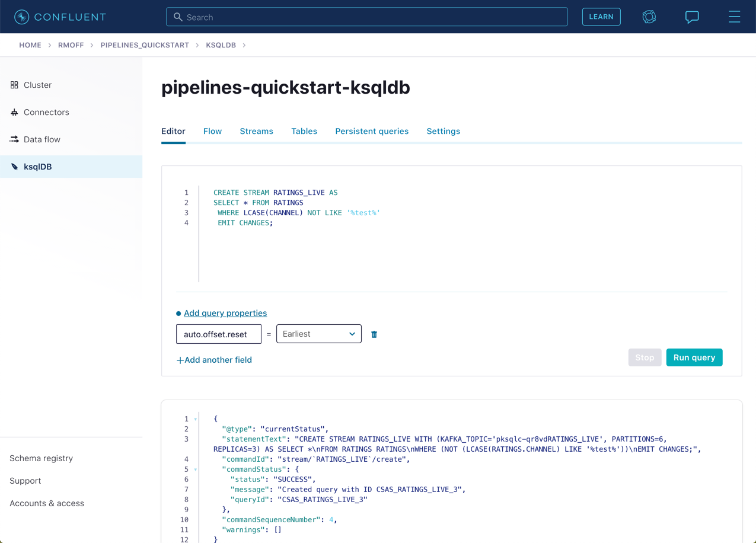The image size is (756, 543).
Task: Collapse the JSON object at line 1
Action: [x=196, y=419]
